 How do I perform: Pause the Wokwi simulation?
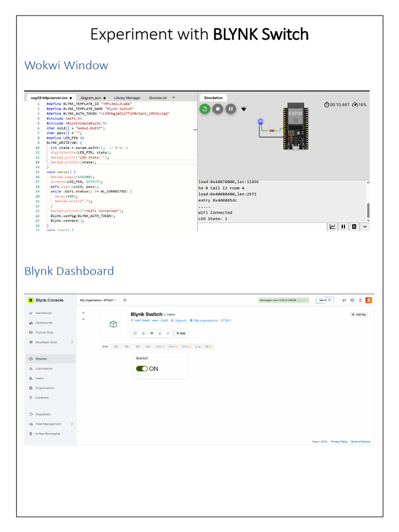coord(231,109)
